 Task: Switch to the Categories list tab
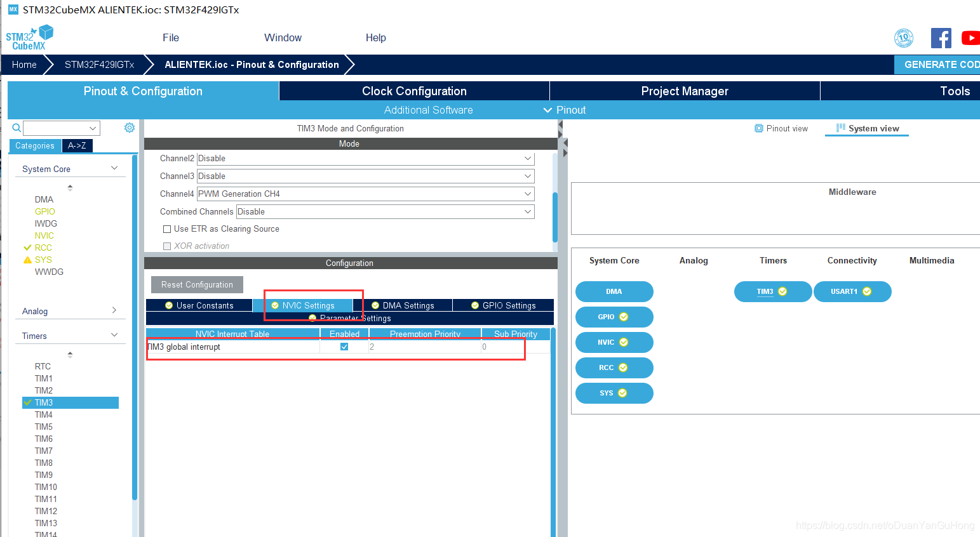tap(35, 145)
